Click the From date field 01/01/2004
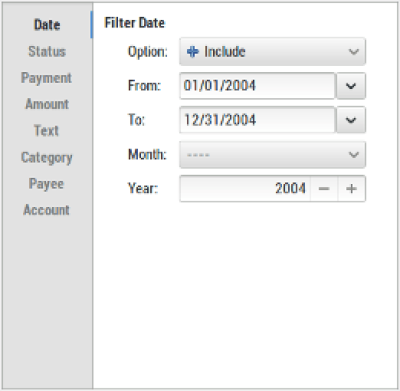 [257, 86]
